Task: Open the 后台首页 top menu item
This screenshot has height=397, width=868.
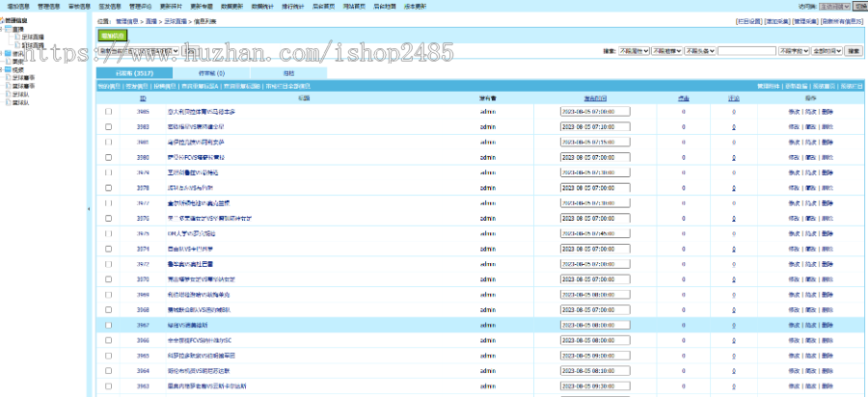Action: [323, 7]
